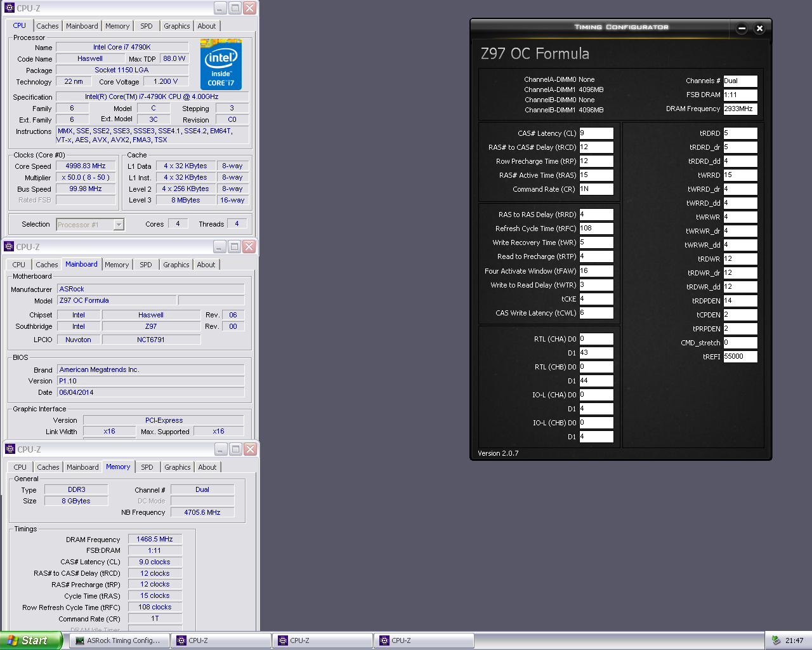Click the Intel Core i7 logo badge

221,65
